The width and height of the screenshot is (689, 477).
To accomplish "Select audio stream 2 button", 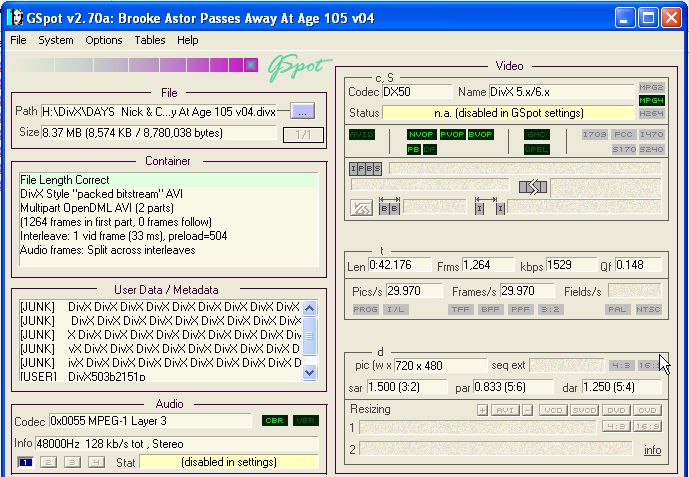I will coord(48,462).
